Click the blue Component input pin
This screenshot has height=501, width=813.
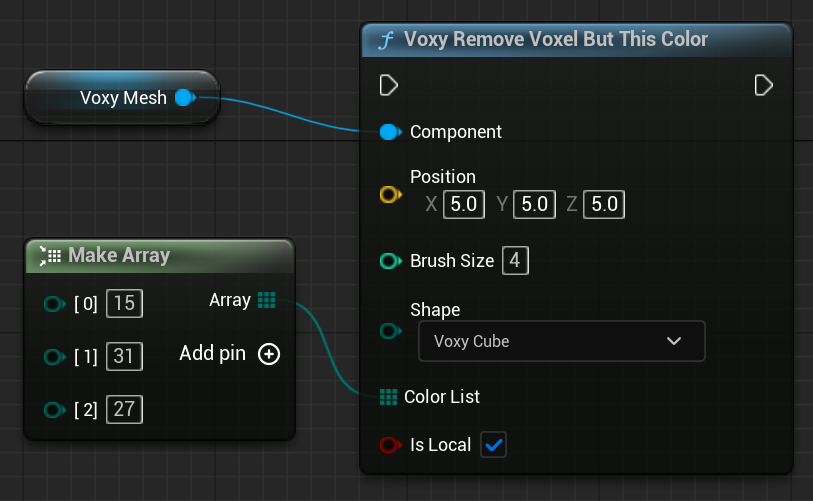point(390,132)
